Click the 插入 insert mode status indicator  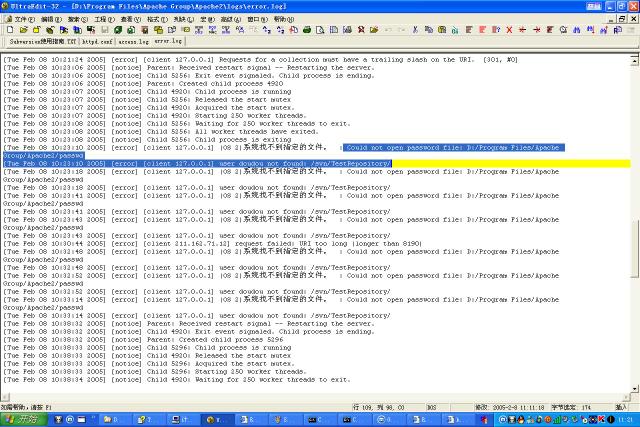(x=620, y=407)
